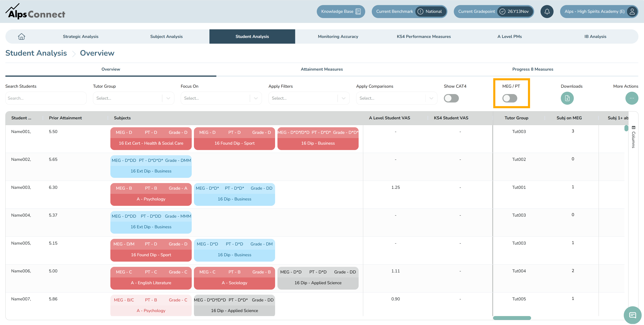644x325 pixels.
Task: Open Name006 A - English Literature card
Action: 151,278
